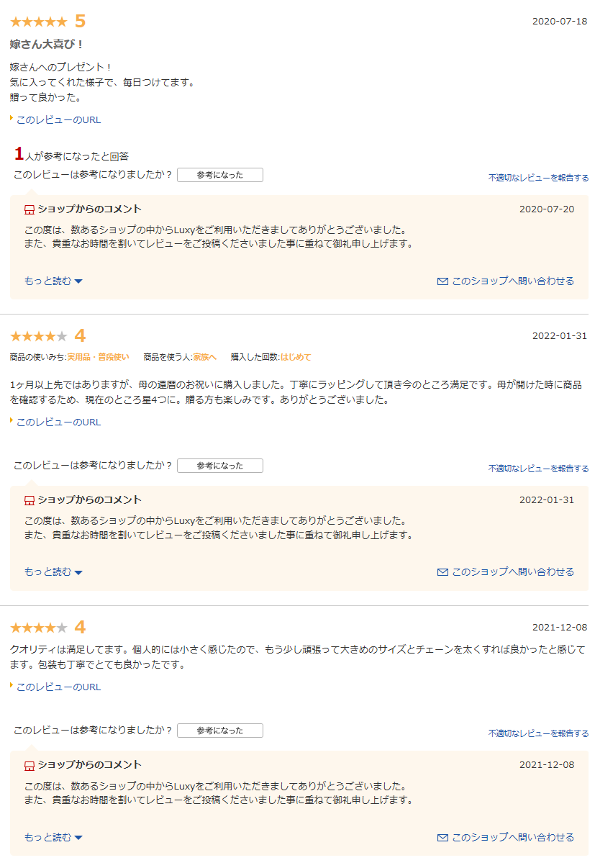
Task: Report the 2021-12-08 review via 不適切なレビューを報告する
Action: pos(538,733)
